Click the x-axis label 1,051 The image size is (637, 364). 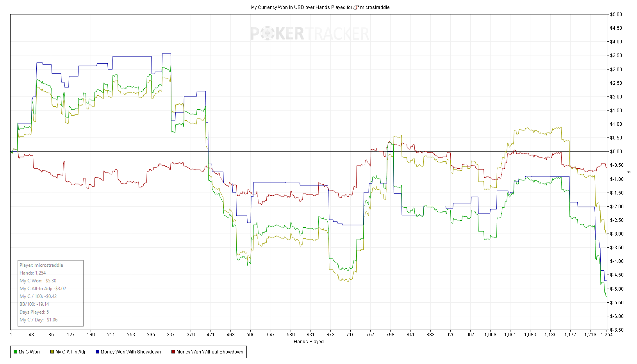tap(510, 335)
